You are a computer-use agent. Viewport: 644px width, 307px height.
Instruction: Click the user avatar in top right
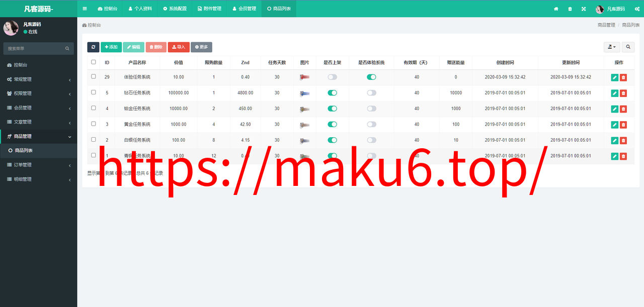[x=600, y=9]
